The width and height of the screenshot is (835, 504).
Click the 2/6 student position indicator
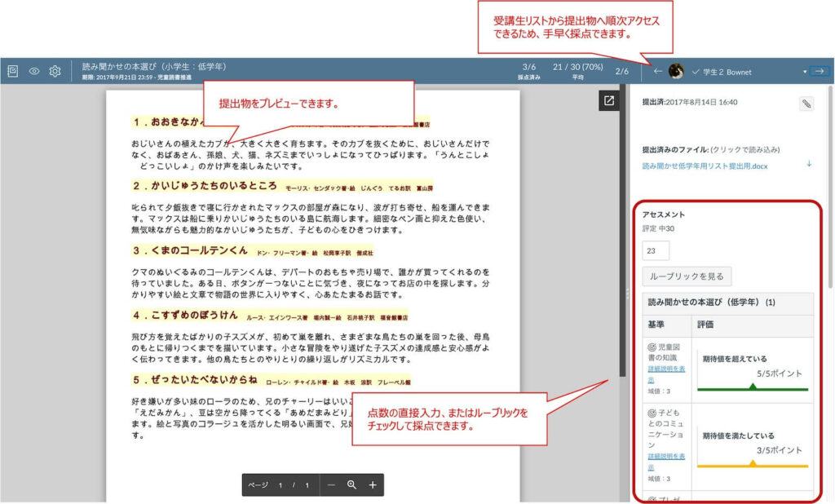[x=621, y=72]
